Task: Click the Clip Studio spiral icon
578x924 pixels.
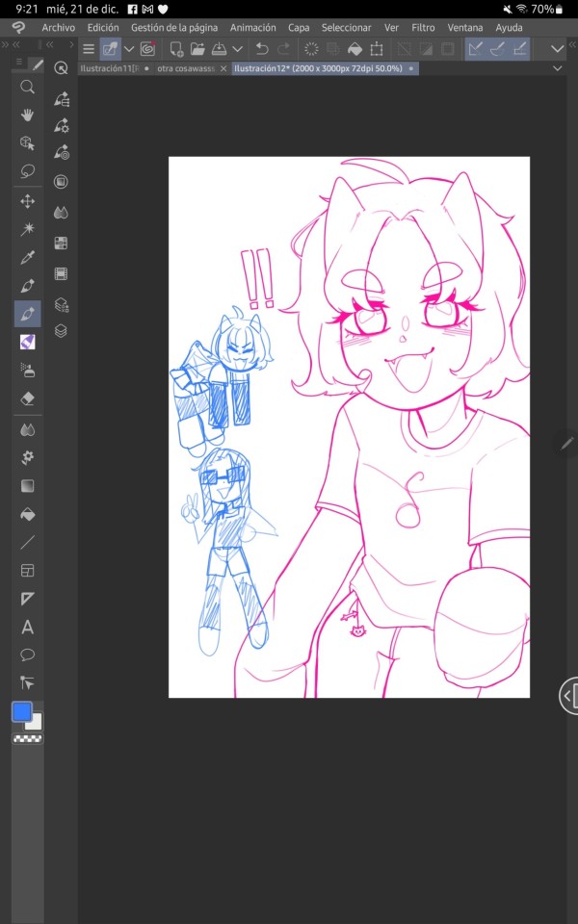Action: click(147, 49)
